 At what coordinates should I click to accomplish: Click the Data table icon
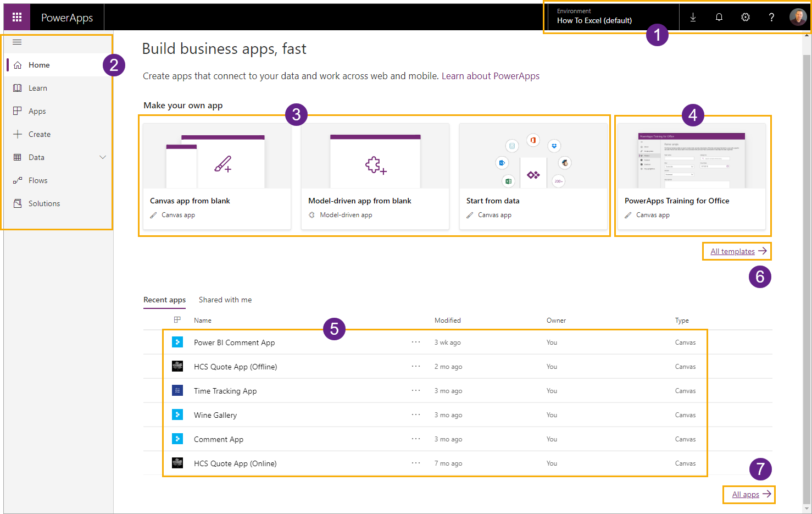tap(18, 157)
